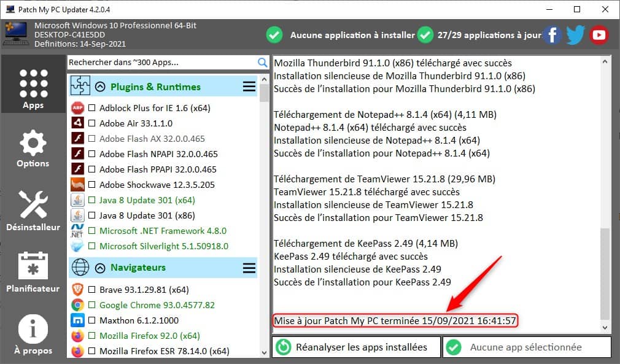
Task: Collapse the Navigateurs category chevron
Action: [101, 268]
